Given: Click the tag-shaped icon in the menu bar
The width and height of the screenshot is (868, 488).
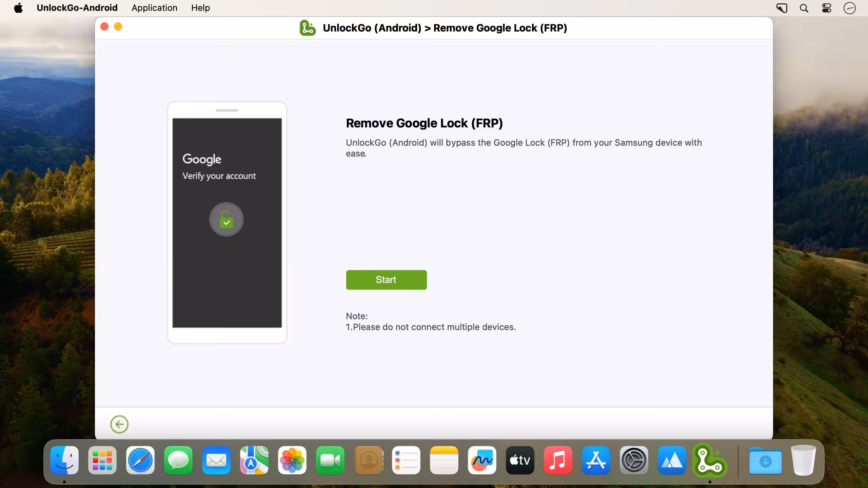Looking at the screenshot, I should tap(782, 8).
